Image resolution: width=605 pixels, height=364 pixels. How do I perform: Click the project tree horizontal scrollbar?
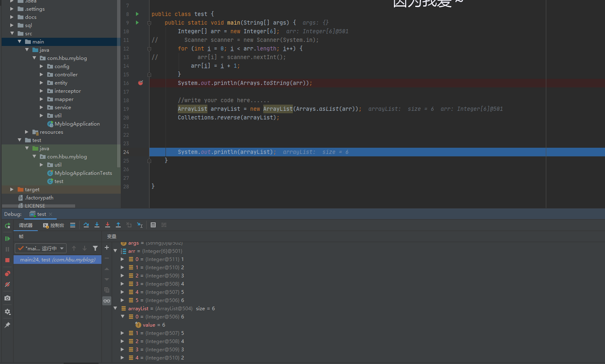pyautogui.click(x=39, y=206)
